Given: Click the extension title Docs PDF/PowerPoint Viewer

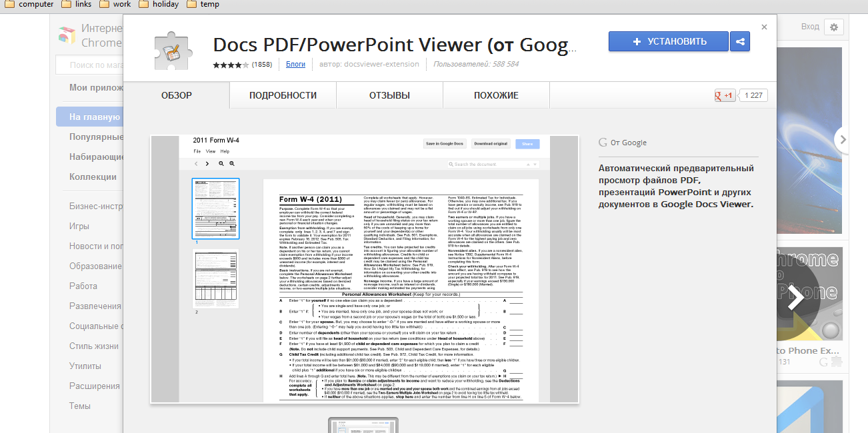Looking at the screenshot, I should [393, 45].
